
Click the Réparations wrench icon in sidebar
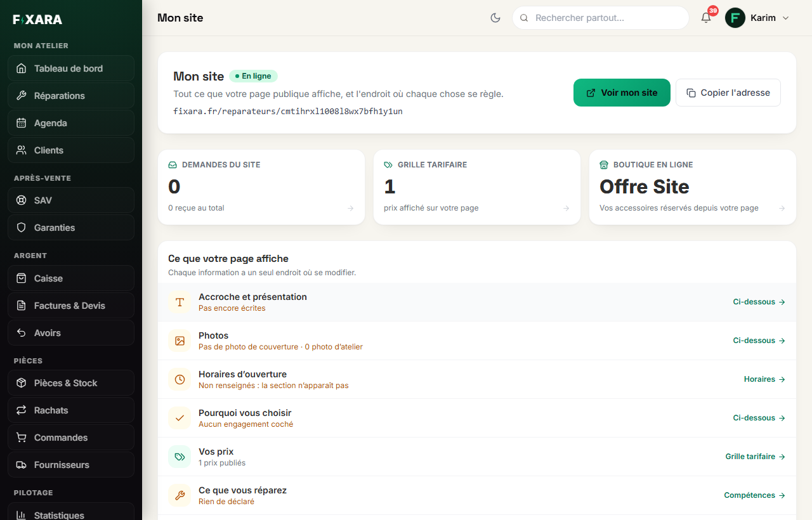(22, 96)
